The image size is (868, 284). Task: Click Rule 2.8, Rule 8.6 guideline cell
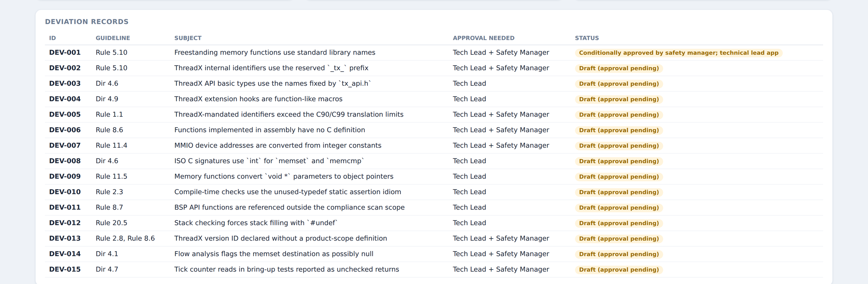125,239
